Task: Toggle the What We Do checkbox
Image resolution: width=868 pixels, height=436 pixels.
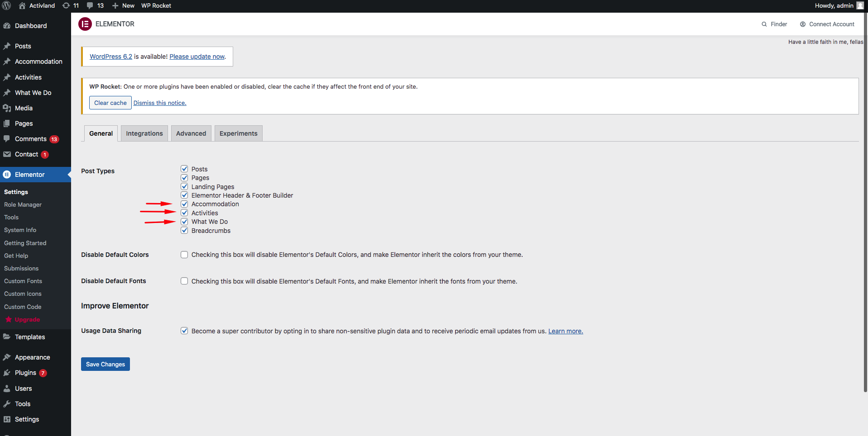Action: pos(184,222)
